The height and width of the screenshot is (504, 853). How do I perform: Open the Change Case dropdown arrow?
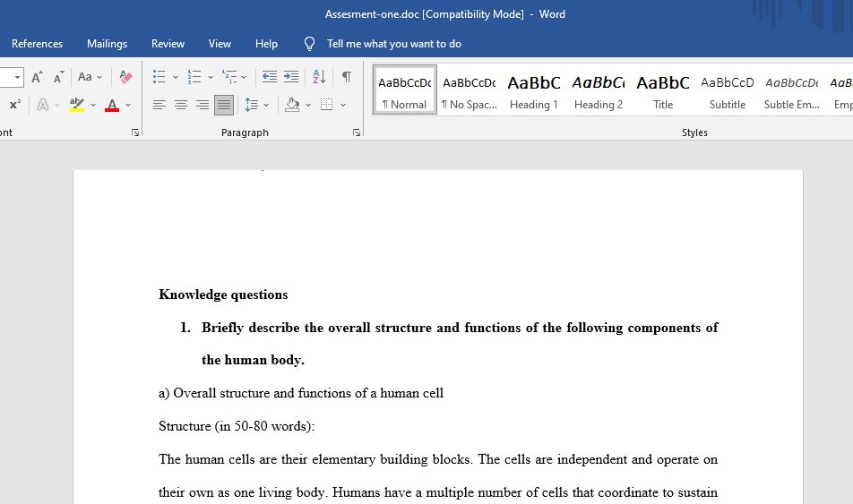[x=99, y=77]
